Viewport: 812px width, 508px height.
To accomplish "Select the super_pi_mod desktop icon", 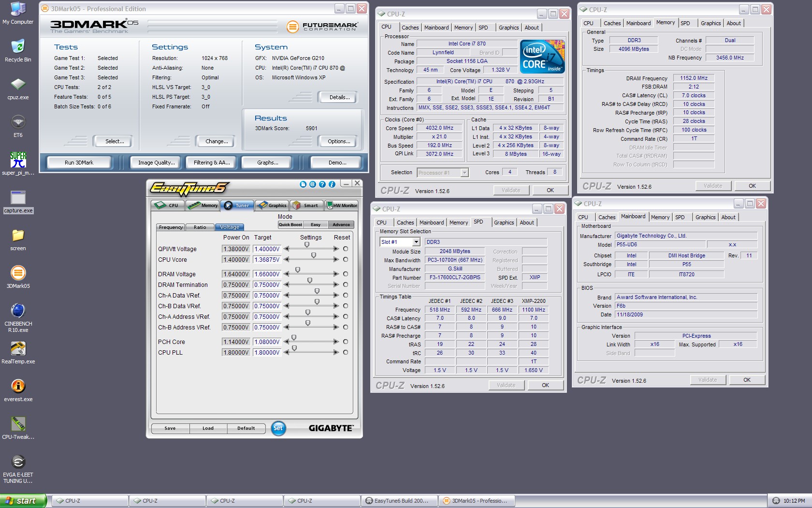I will 18,164.
